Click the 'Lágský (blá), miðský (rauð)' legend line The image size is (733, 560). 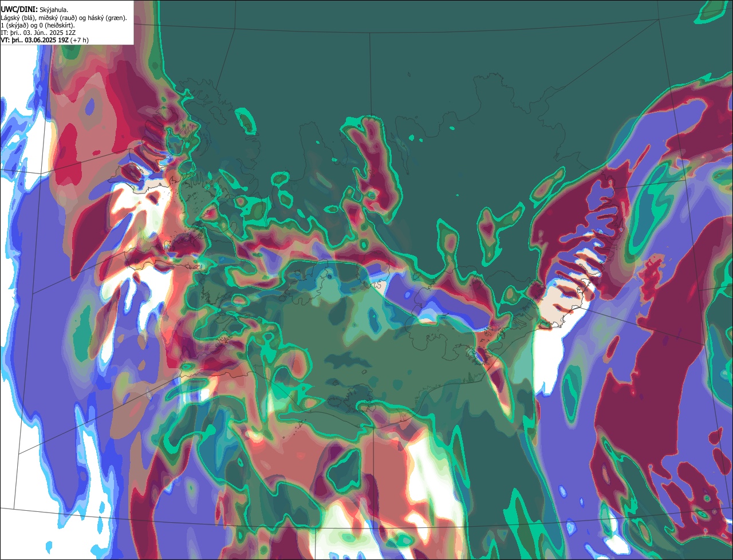64,18
